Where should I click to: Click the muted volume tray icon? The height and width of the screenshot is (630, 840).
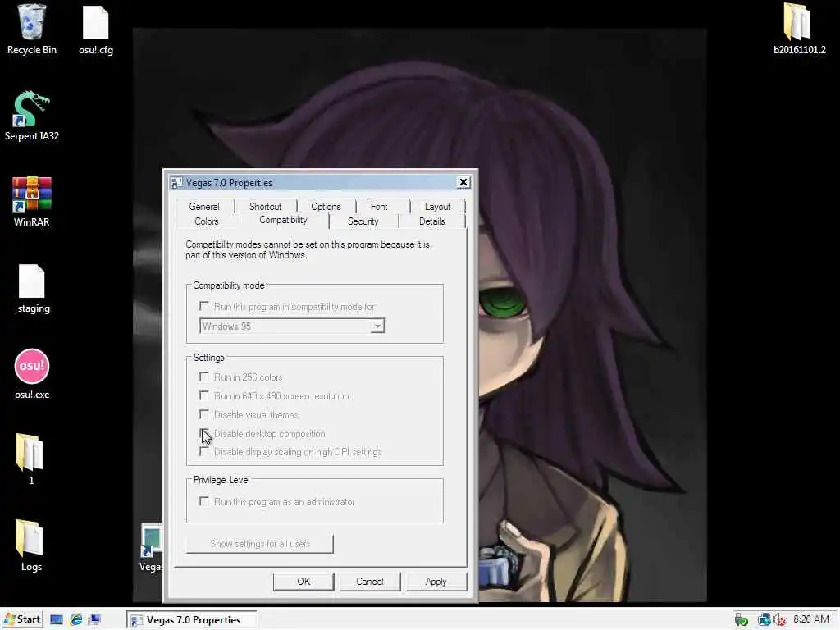(x=779, y=620)
